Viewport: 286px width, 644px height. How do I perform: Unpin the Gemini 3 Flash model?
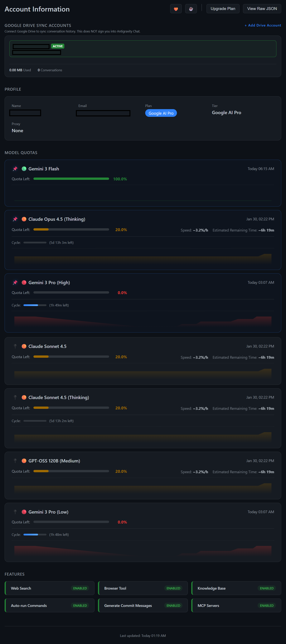coord(15,169)
